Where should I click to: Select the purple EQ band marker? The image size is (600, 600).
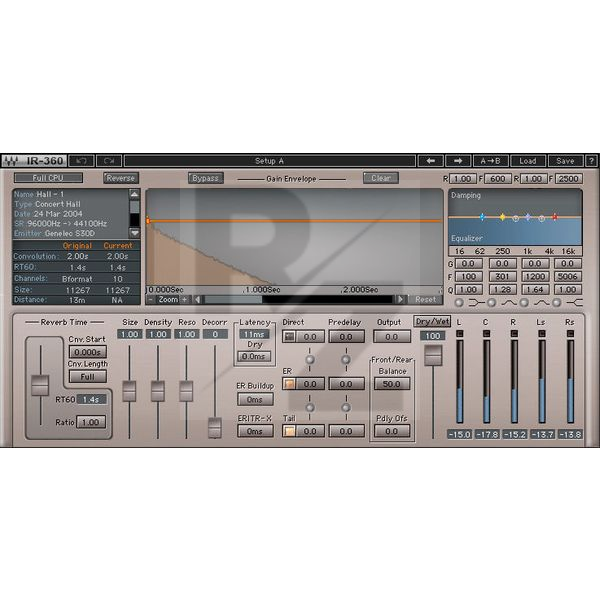528,217
